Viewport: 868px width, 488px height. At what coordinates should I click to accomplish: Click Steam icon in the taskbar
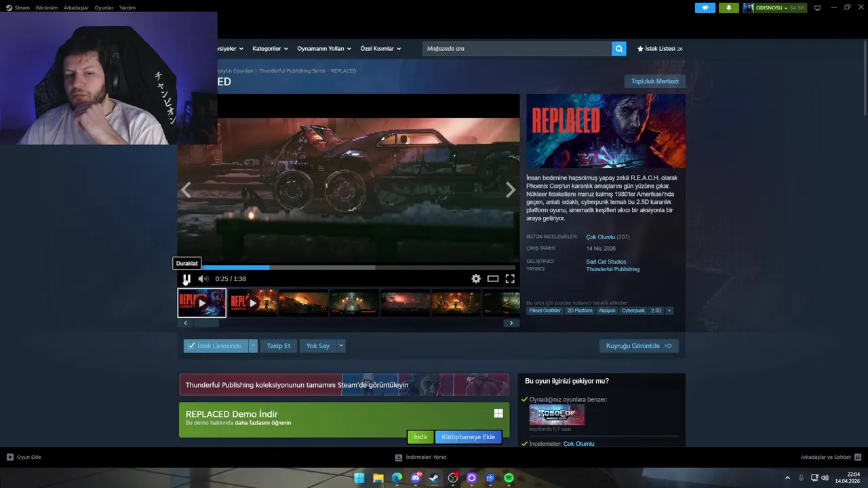coord(434,478)
